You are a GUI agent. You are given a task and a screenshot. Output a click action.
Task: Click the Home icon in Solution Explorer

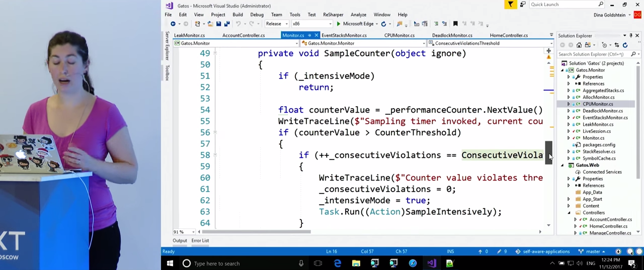click(x=579, y=45)
